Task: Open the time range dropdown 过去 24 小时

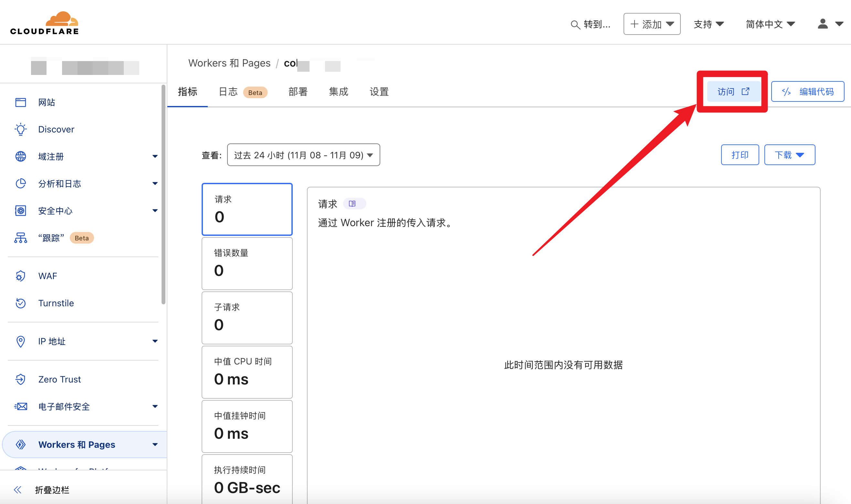Action: (303, 155)
